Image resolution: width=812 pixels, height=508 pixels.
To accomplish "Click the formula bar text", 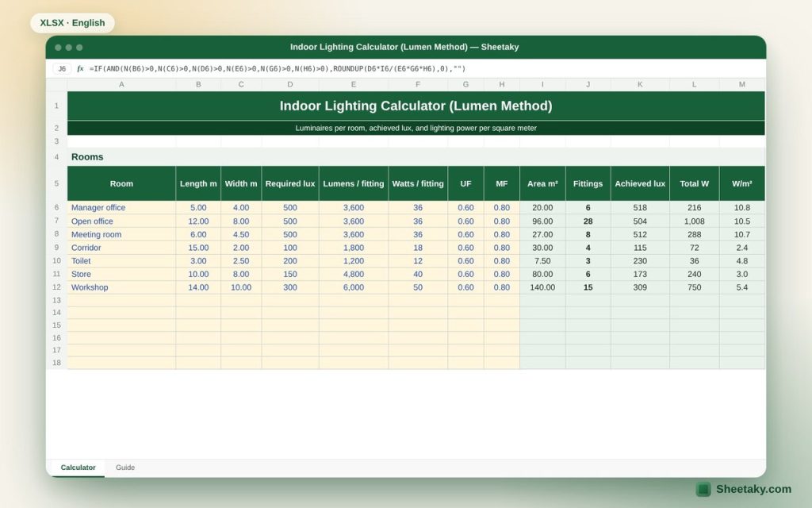I will pyautogui.click(x=278, y=68).
